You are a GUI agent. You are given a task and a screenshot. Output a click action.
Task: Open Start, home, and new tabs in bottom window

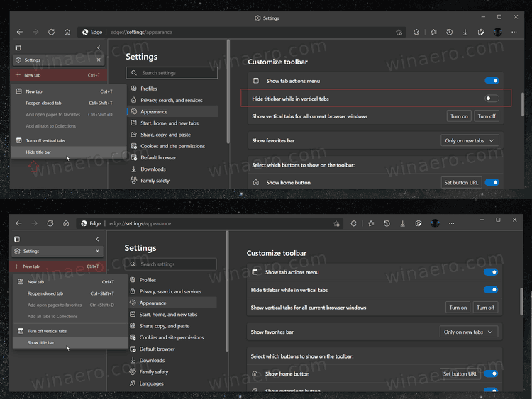tap(172, 314)
